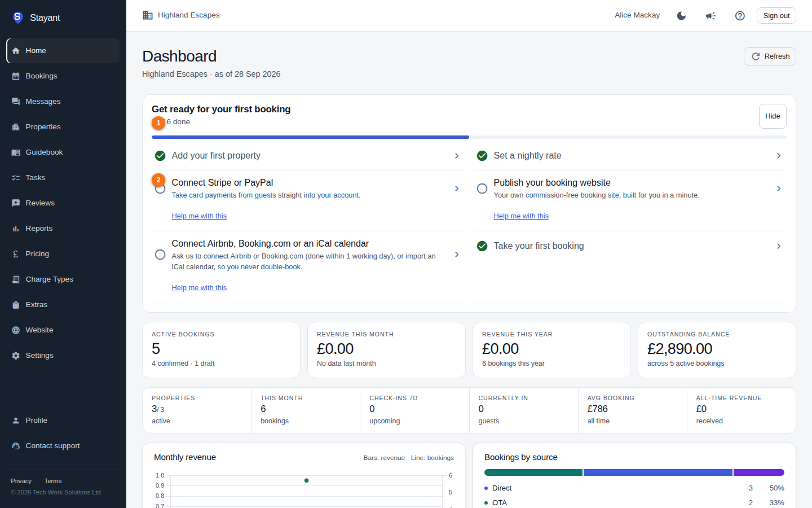
Task: Click the Properties building icon in sidebar
Action: click(x=16, y=127)
